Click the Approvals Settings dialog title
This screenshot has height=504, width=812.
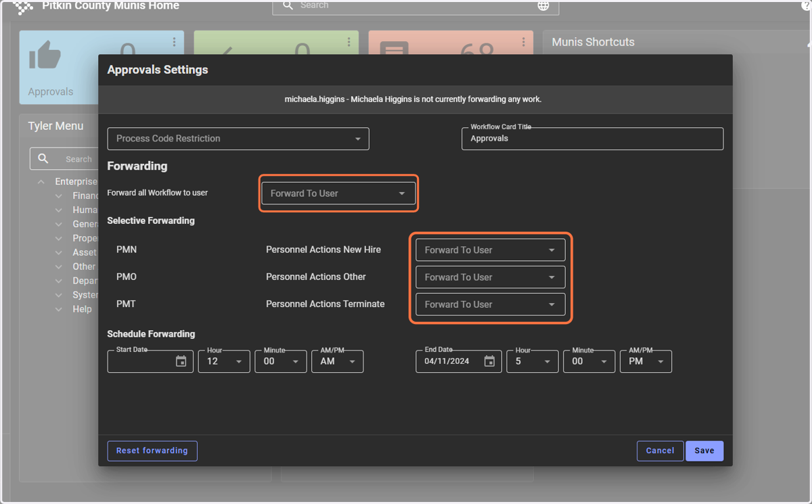158,70
